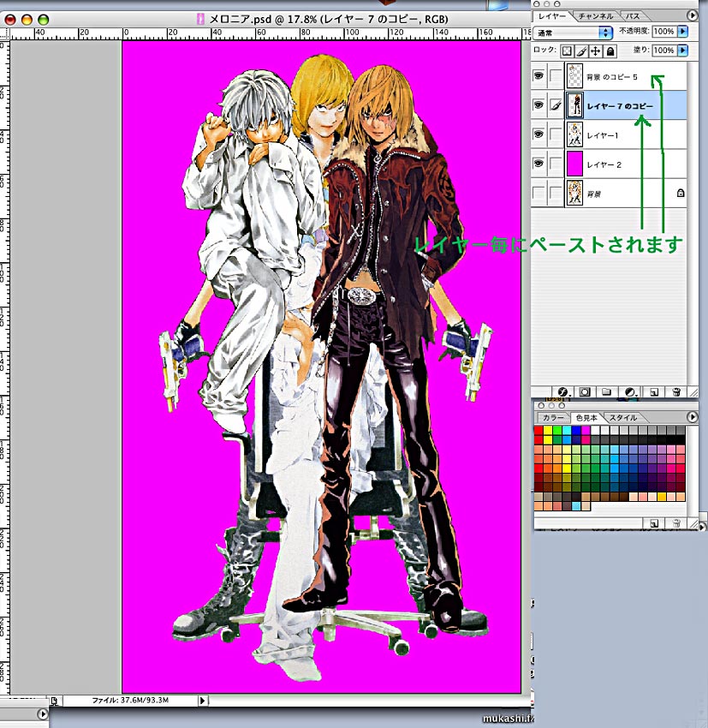
Task: Create new fill or adjustment layer
Action: click(x=630, y=392)
